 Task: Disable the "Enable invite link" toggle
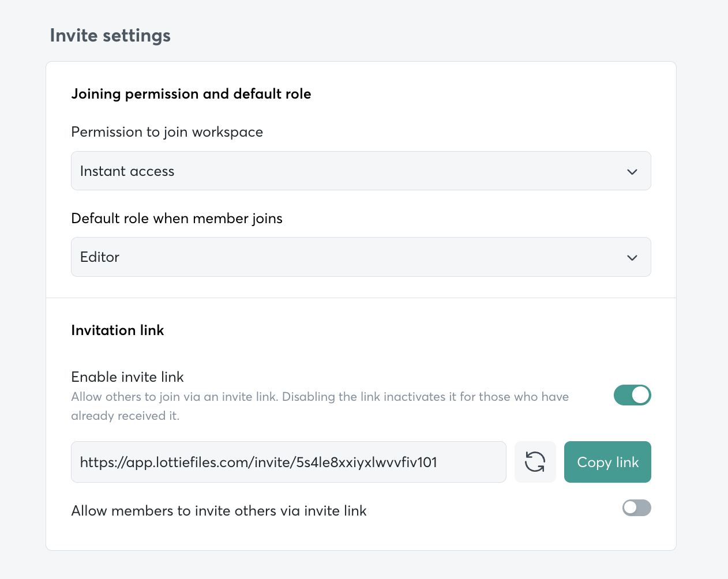[632, 395]
